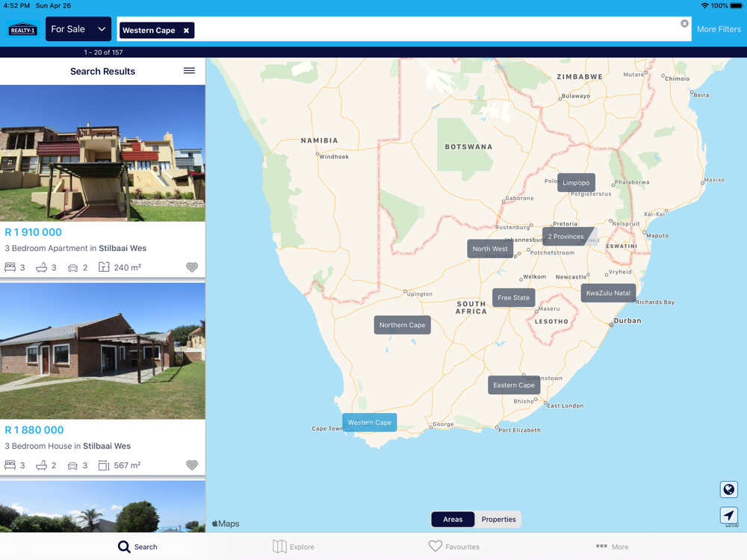Open More Filters

click(x=719, y=29)
